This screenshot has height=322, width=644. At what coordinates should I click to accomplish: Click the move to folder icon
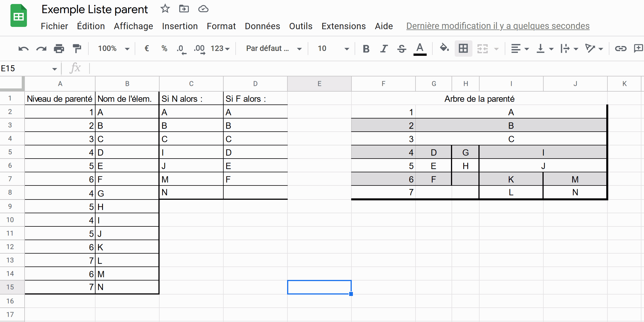(184, 9)
